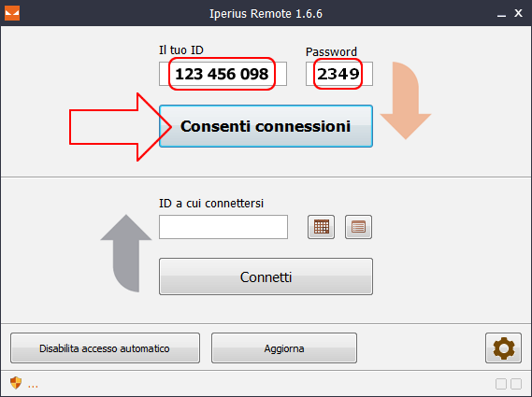Open the contacts list icon

358,227
